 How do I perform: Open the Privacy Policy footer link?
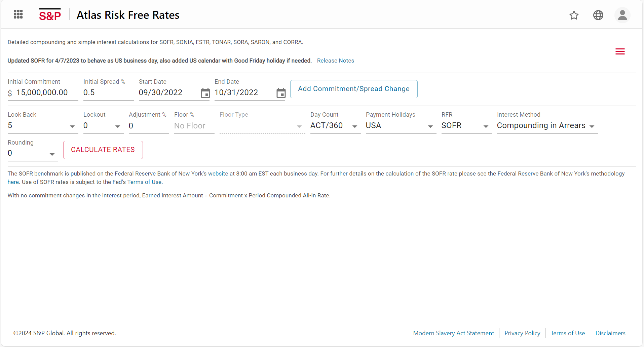pos(522,333)
